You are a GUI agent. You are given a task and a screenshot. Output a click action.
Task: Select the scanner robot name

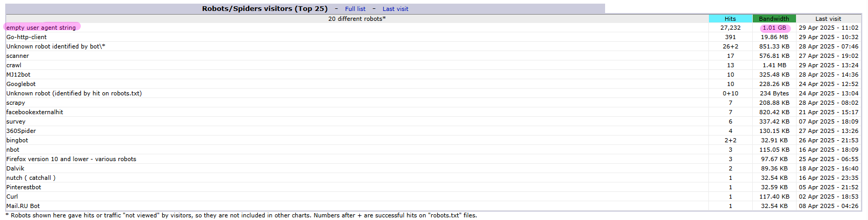[x=18, y=56]
